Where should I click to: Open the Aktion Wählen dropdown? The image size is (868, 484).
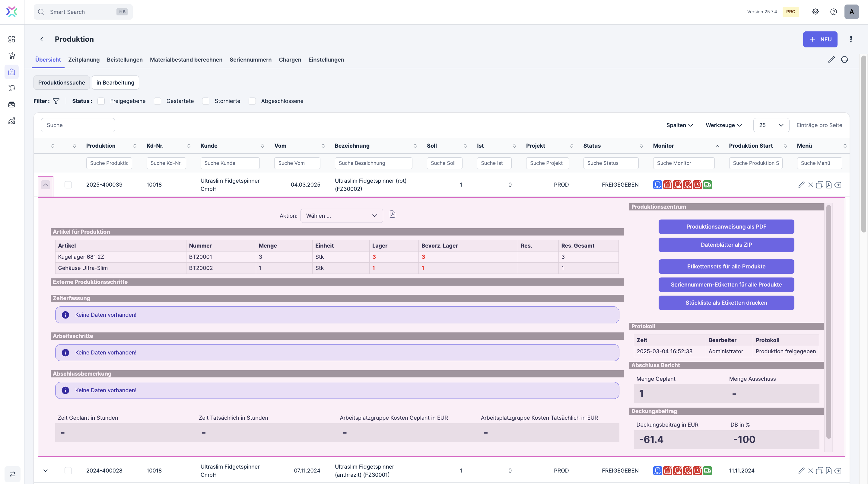pos(341,216)
